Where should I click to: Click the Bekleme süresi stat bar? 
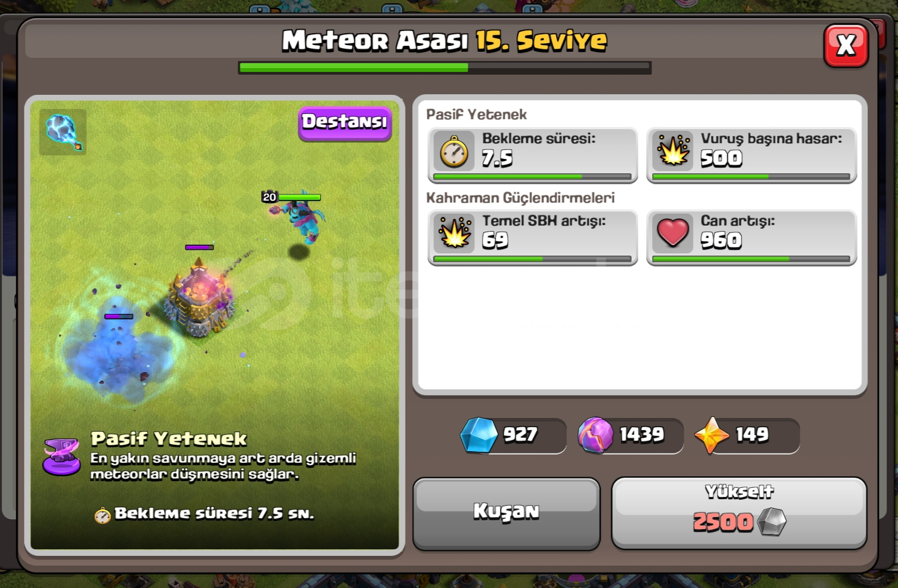coord(532,177)
